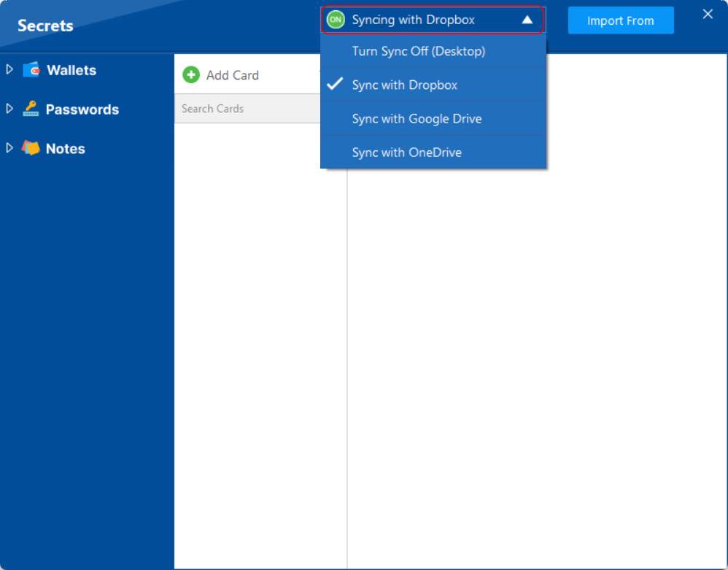Click the checkmark beside Sync with Dropbox
Screen dimensions: 728x570
pyautogui.click(x=335, y=84)
